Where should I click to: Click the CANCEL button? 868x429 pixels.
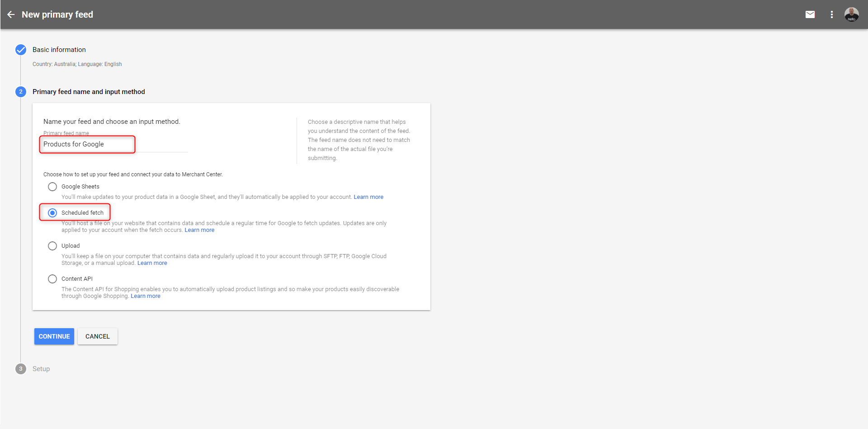pyautogui.click(x=98, y=336)
